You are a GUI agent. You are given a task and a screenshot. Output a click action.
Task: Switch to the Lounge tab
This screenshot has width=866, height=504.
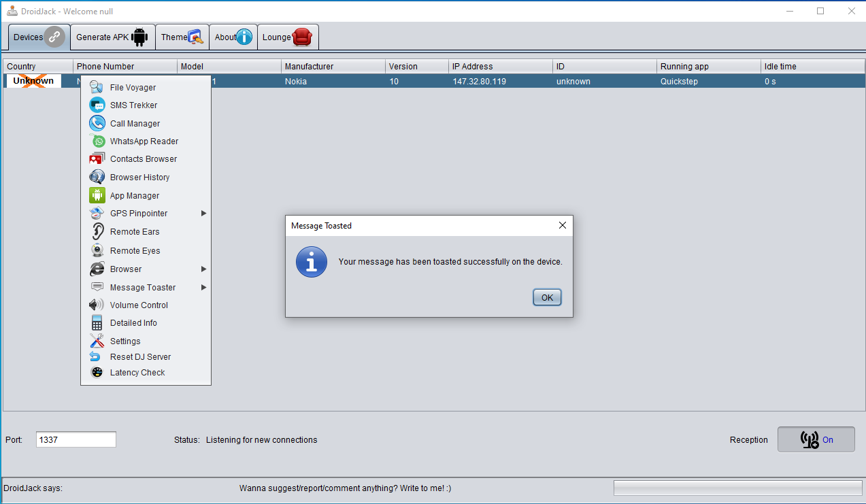(x=288, y=37)
